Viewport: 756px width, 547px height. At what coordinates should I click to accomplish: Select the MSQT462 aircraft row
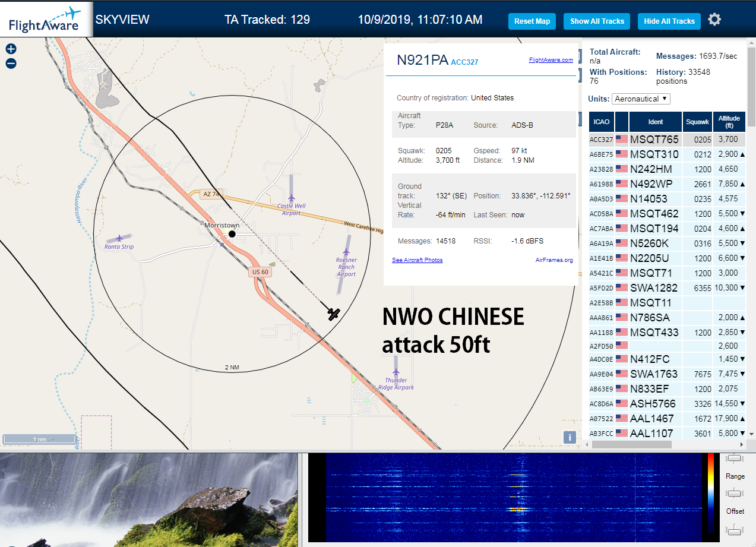click(667, 214)
